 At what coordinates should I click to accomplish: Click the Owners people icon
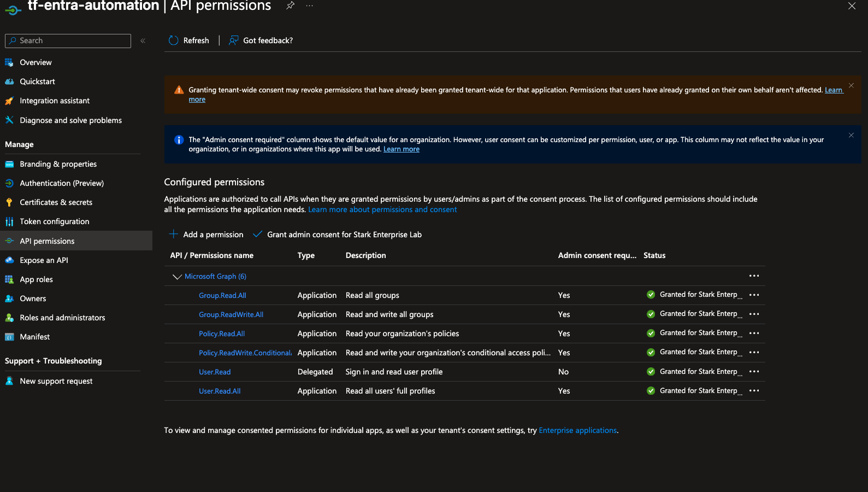click(x=9, y=298)
